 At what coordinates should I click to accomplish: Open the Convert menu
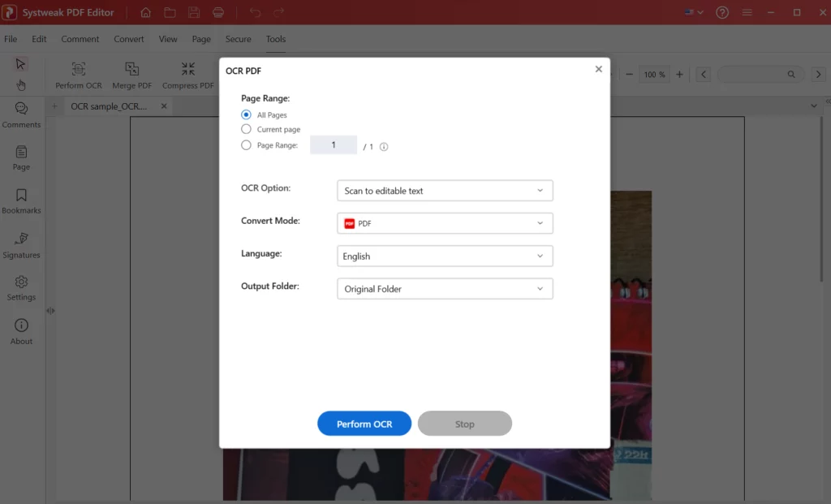click(x=129, y=39)
